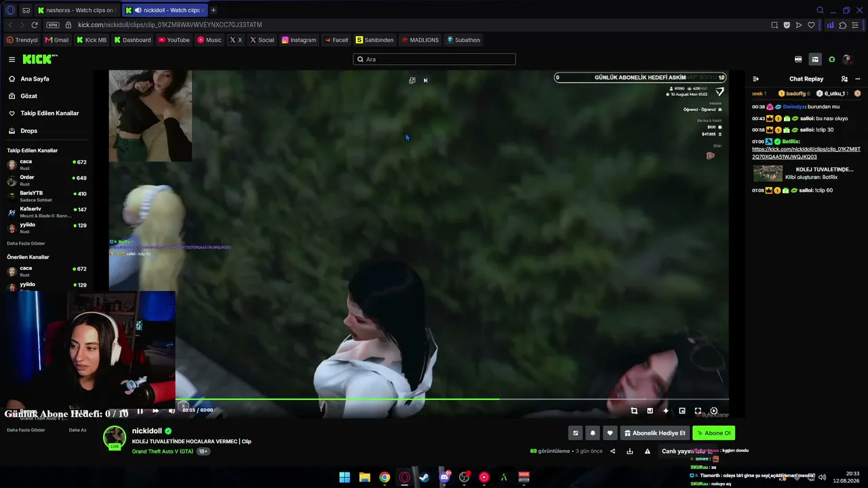Screen dimensions: 868x488
Task: Download the clip
Action: (630, 451)
